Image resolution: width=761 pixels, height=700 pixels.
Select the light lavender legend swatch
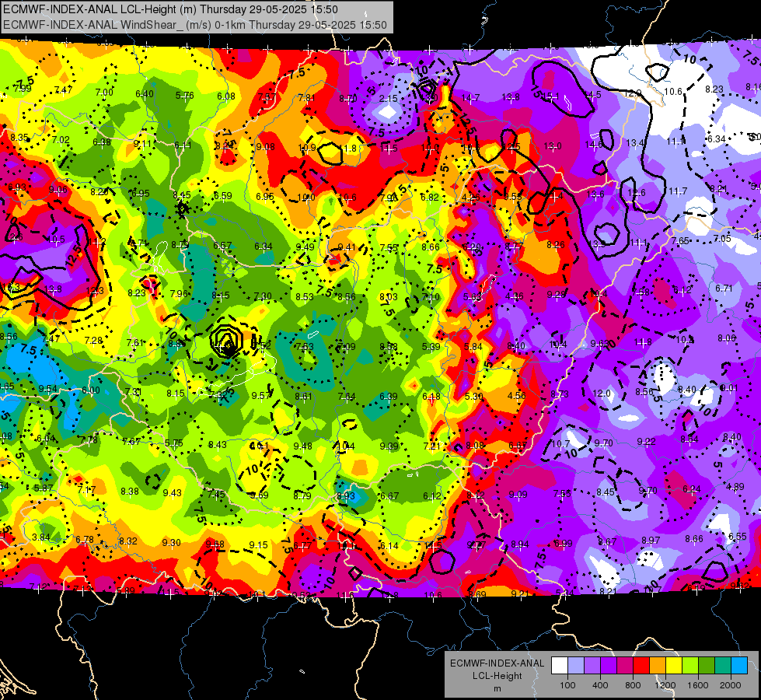pos(576,666)
